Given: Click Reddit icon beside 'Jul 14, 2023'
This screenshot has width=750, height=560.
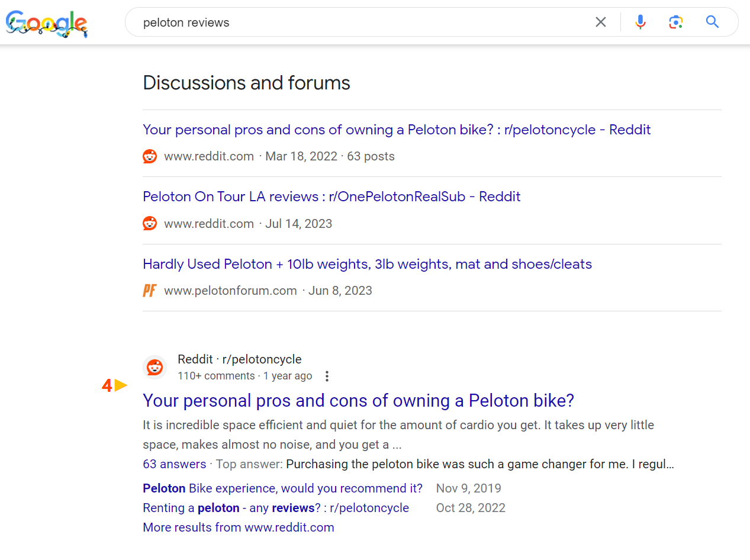Looking at the screenshot, I should pos(150,223).
